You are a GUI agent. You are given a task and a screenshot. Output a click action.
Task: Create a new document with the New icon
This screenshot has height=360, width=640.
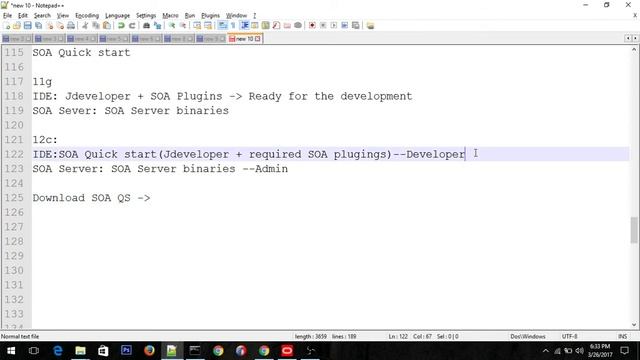[x=7, y=26]
